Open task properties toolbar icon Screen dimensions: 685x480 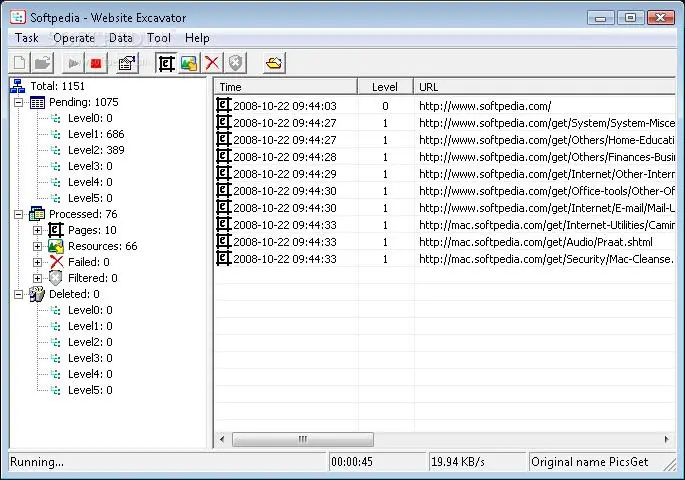[127, 63]
